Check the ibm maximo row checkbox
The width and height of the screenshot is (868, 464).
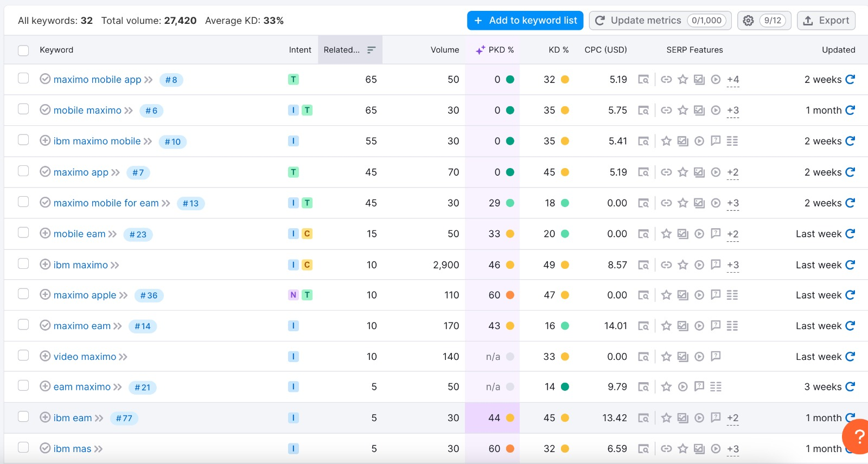point(23,263)
